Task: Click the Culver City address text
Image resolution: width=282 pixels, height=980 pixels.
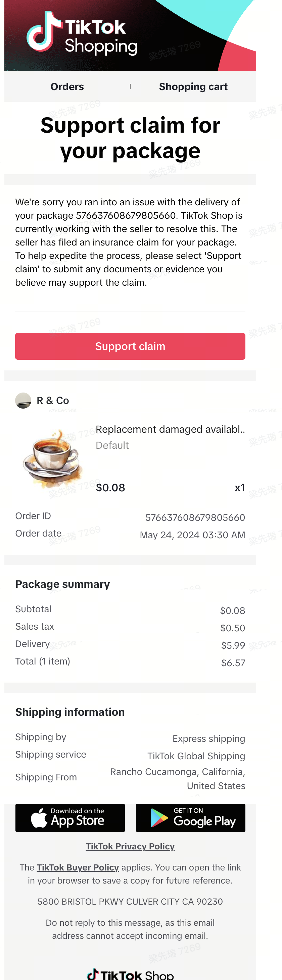Action: point(130,902)
